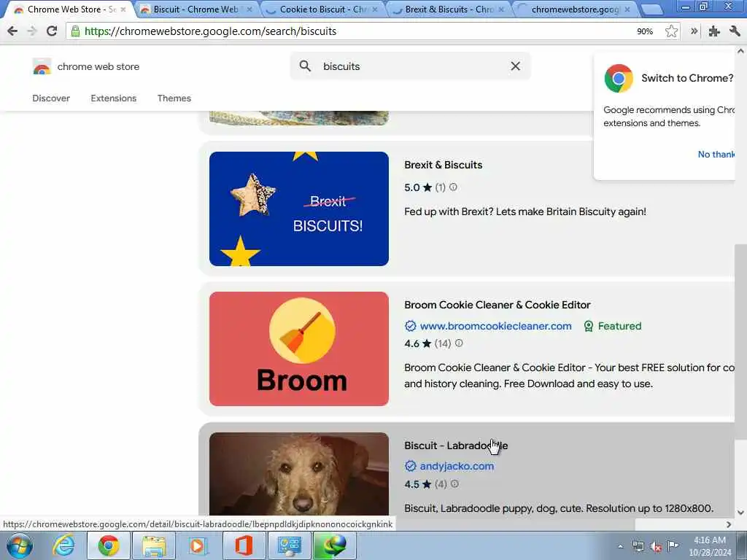747x560 pixels.
Task: Open the Extensions section
Action: 113,98
